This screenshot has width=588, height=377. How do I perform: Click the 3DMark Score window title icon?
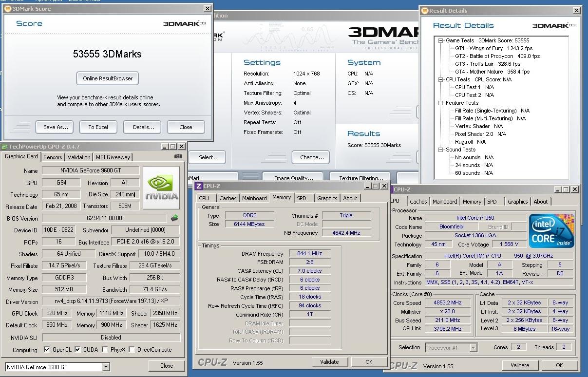[7, 8]
